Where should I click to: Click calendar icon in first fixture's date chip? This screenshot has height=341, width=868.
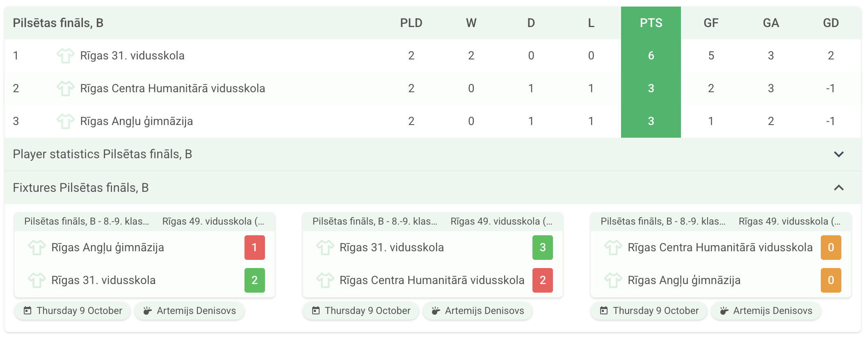click(x=27, y=311)
